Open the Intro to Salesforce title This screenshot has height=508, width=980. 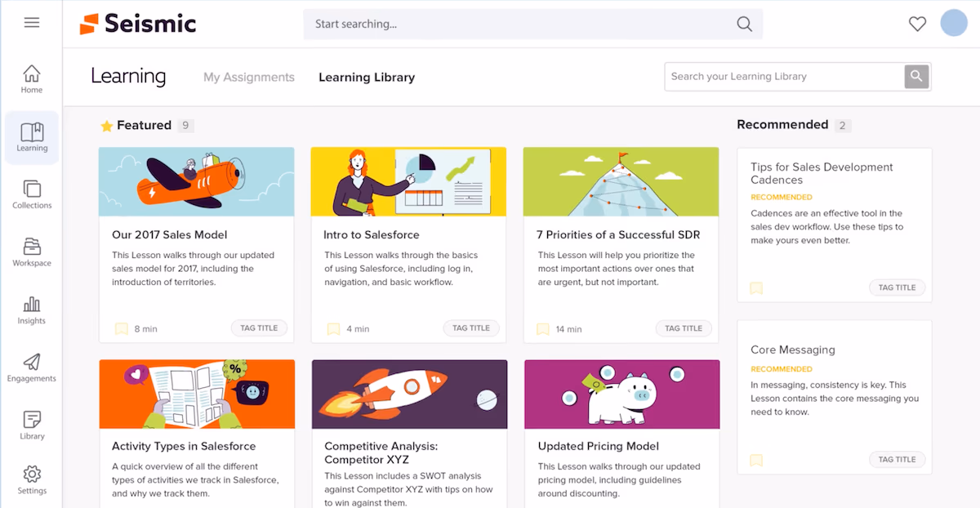372,235
